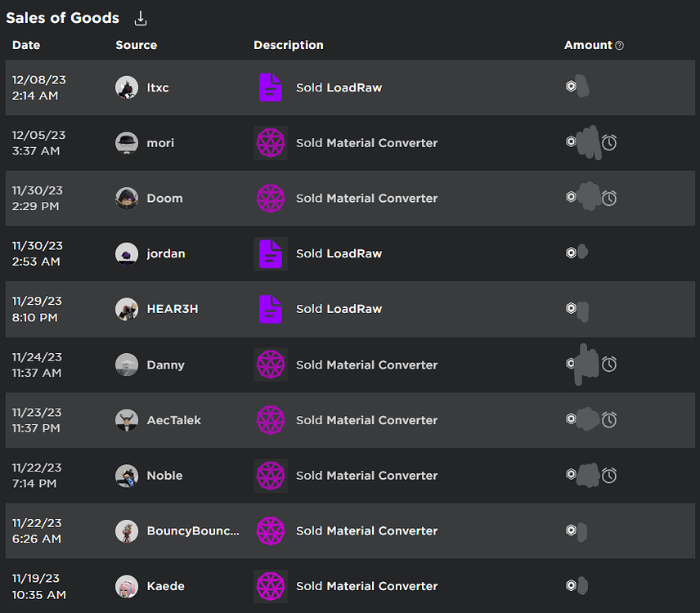Image resolution: width=700 pixels, height=613 pixels.
Task: Click mori's avatar thumbnail
Action: pos(127,142)
